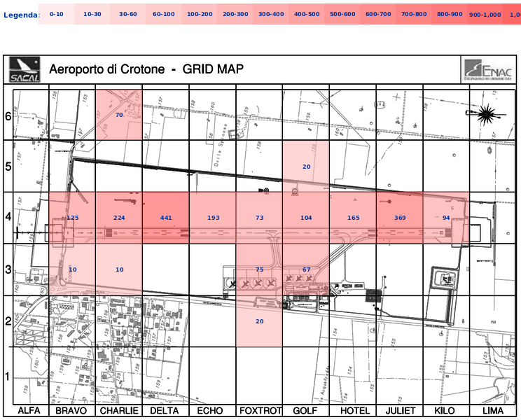Select the 60-100 legend swatch
Viewport: 521px width, 420px height.
coord(163,14)
